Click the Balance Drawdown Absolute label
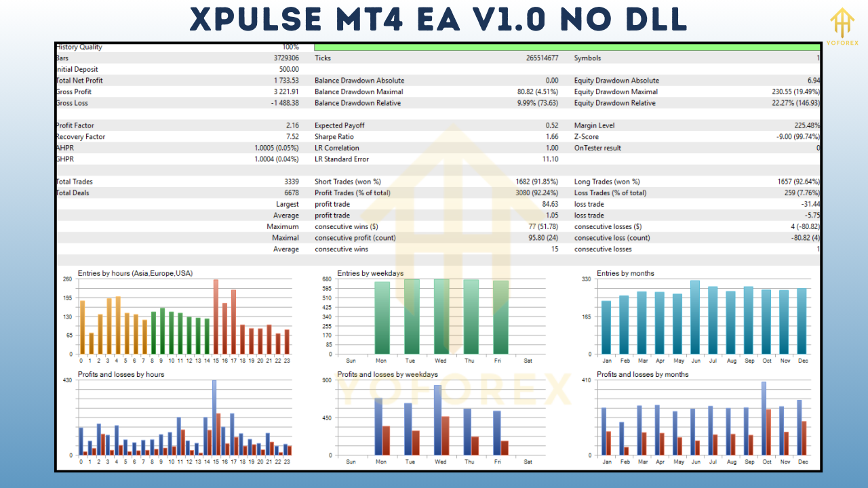The image size is (868, 488). pos(359,81)
